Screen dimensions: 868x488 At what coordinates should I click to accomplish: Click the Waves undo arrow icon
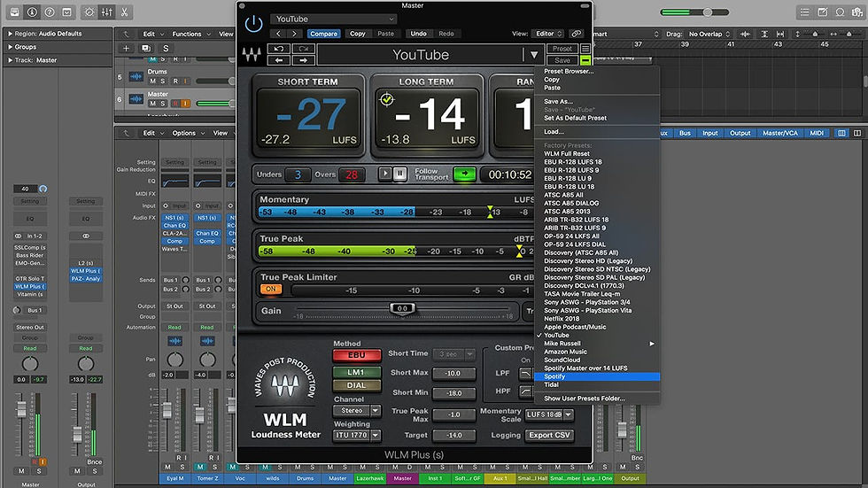279,49
